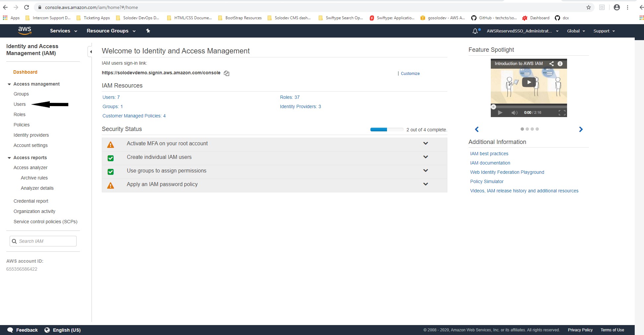Click the AWS logo home icon

25,31
